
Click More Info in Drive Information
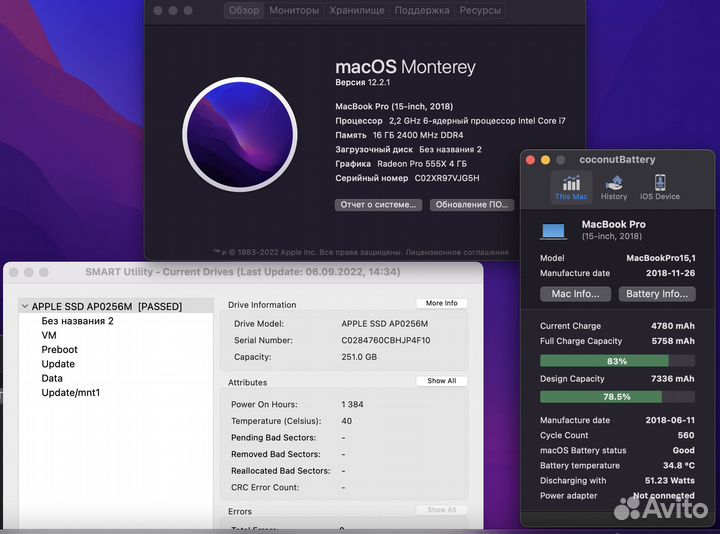(442, 303)
